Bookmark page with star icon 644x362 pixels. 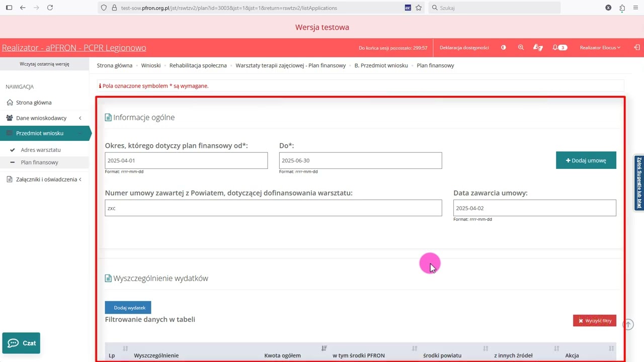[419, 8]
